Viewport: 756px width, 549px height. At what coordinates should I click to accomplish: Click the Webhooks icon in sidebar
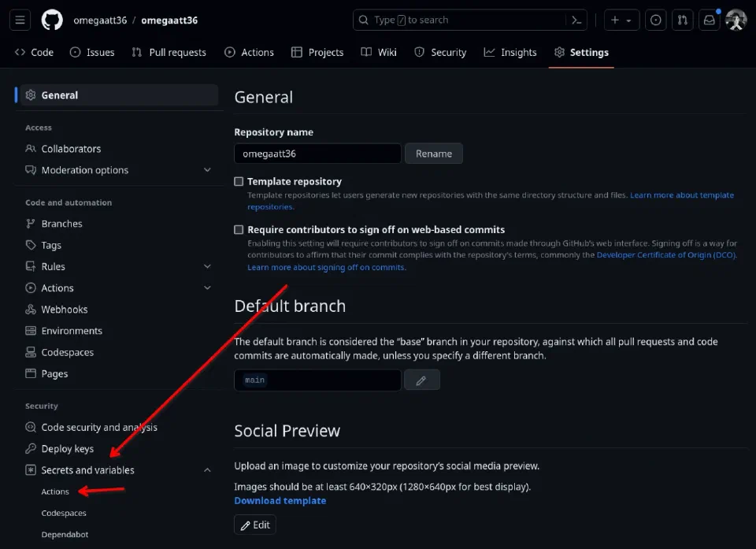31,310
